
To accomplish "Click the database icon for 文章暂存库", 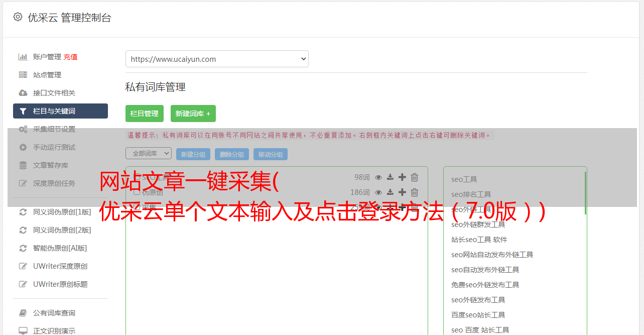I will 23,165.
